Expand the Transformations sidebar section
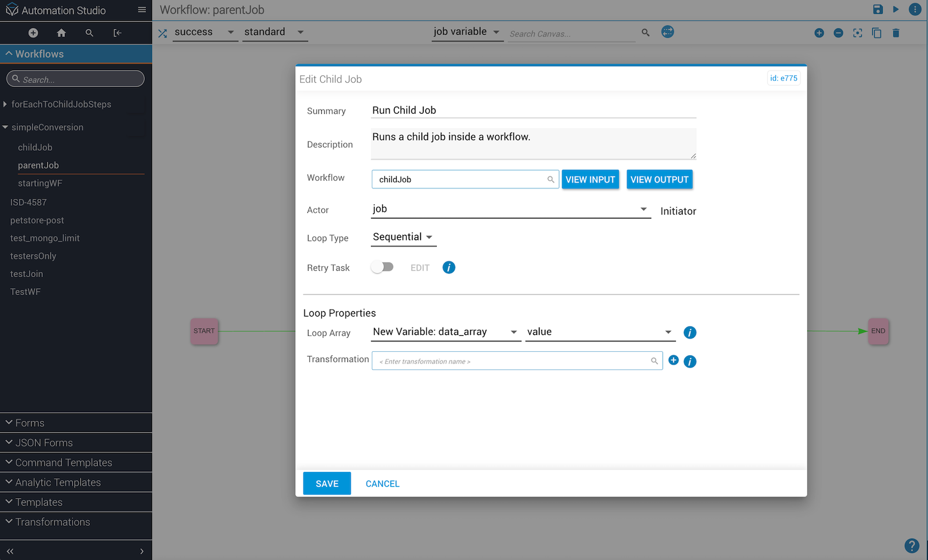This screenshot has width=928, height=560. tap(53, 522)
